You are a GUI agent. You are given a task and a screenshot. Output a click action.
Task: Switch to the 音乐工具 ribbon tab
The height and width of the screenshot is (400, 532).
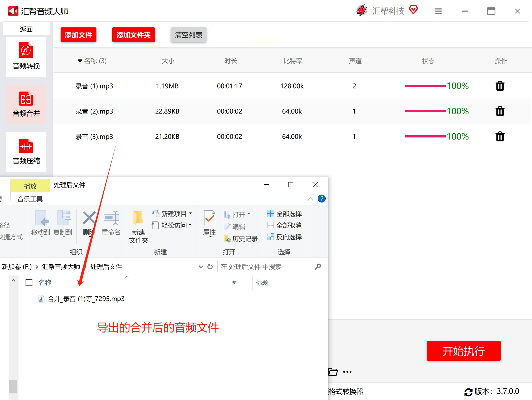coord(30,199)
